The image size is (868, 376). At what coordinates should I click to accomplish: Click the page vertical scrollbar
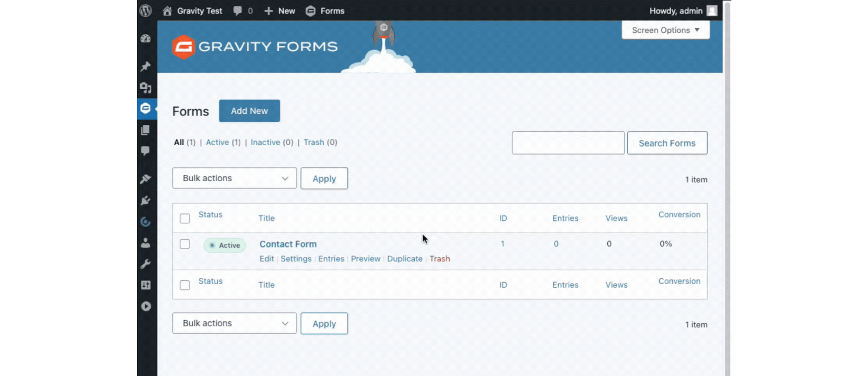pos(727,188)
